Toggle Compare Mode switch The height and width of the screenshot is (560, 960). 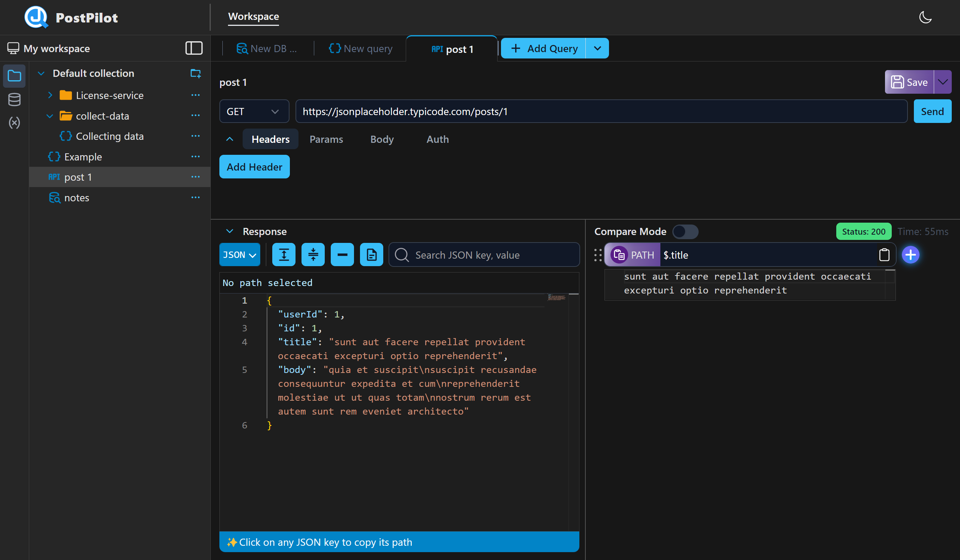[685, 232]
